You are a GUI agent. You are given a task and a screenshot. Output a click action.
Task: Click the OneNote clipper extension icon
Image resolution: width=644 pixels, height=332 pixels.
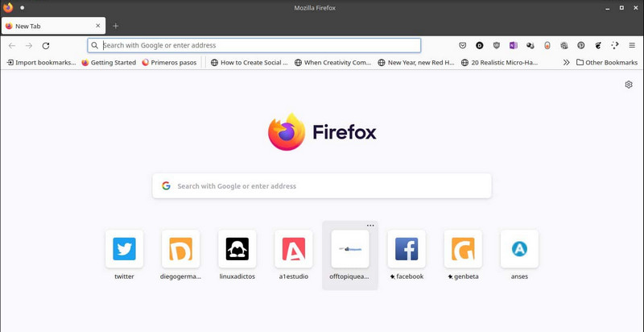click(x=513, y=46)
